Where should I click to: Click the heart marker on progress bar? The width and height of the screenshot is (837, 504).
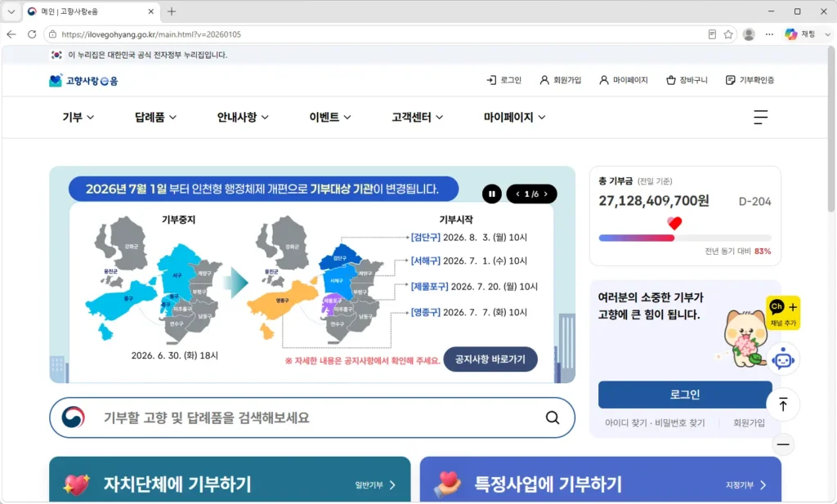674,223
